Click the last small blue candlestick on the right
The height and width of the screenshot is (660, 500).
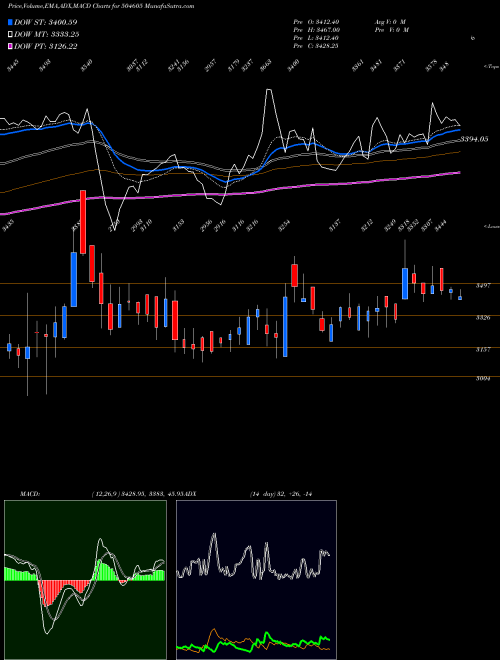pyautogui.click(x=460, y=298)
